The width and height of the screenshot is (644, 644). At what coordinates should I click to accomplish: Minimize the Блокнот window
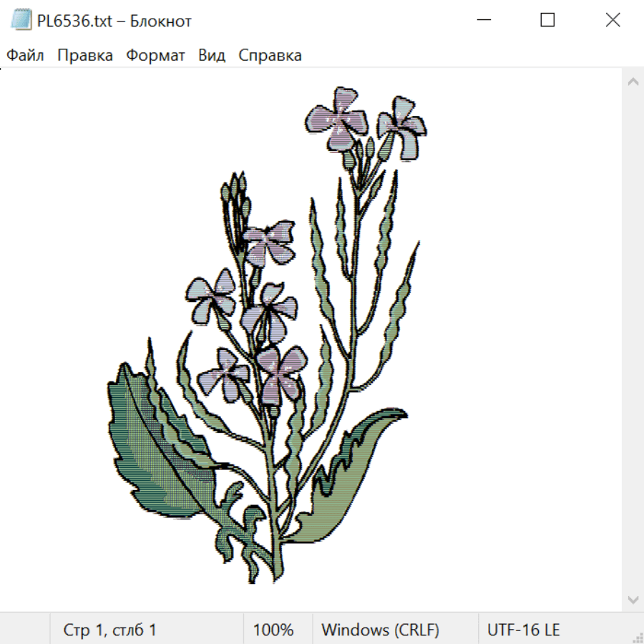tap(484, 20)
